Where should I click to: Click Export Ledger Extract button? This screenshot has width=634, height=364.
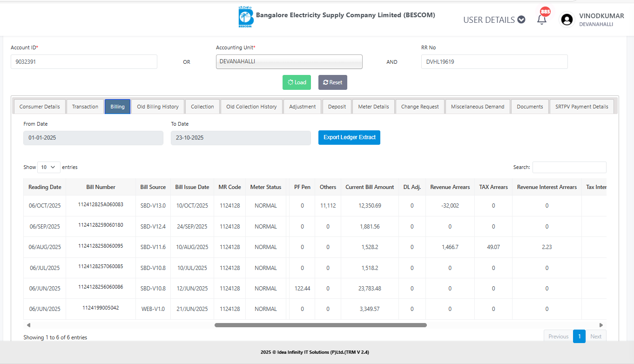[x=349, y=137]
